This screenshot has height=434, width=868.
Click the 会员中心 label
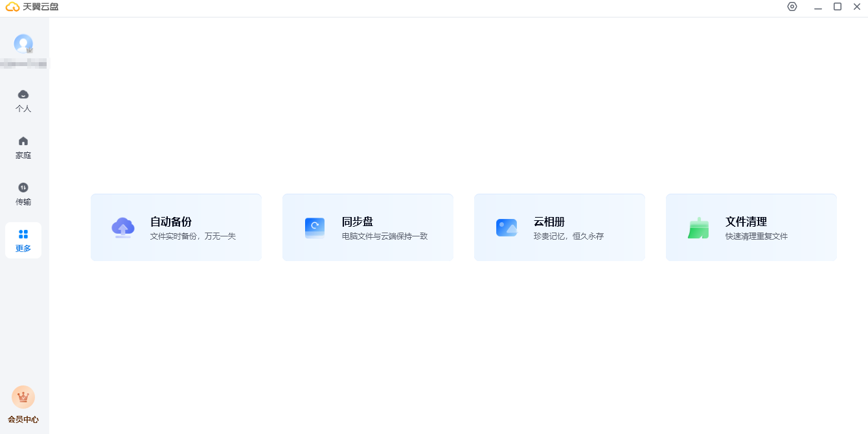click(23, 420)
